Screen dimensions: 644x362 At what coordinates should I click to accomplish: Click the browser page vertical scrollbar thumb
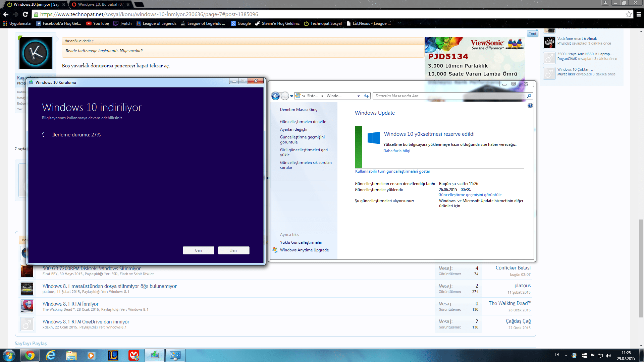click(x=641, y=268)
